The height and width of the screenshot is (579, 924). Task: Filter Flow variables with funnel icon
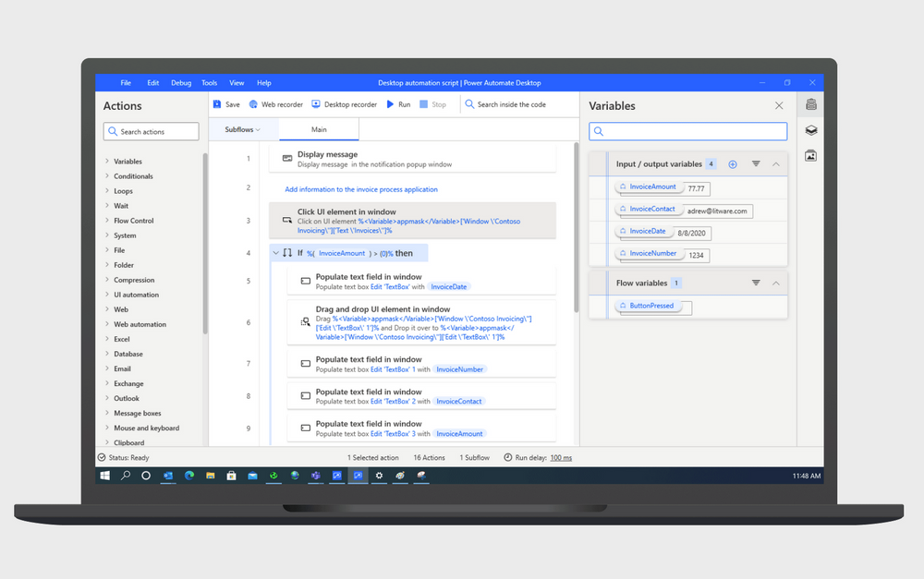[x=756, y=283]
